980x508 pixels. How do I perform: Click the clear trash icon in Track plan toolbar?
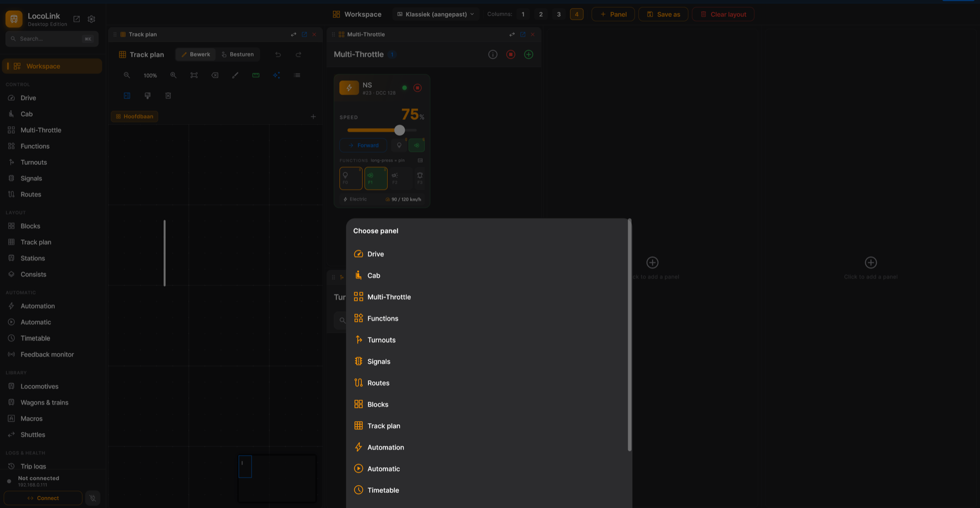168,95
